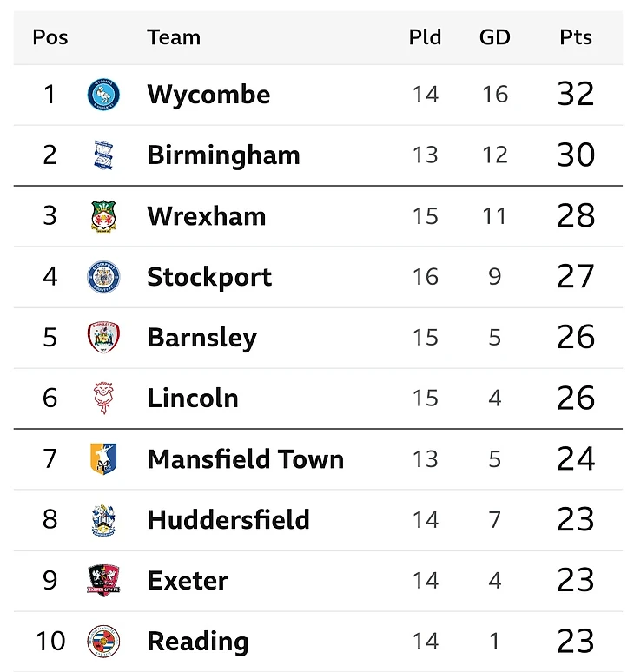634x672 pixels.
Task: Select Wrexham's 28 points value
Action: 576,215
